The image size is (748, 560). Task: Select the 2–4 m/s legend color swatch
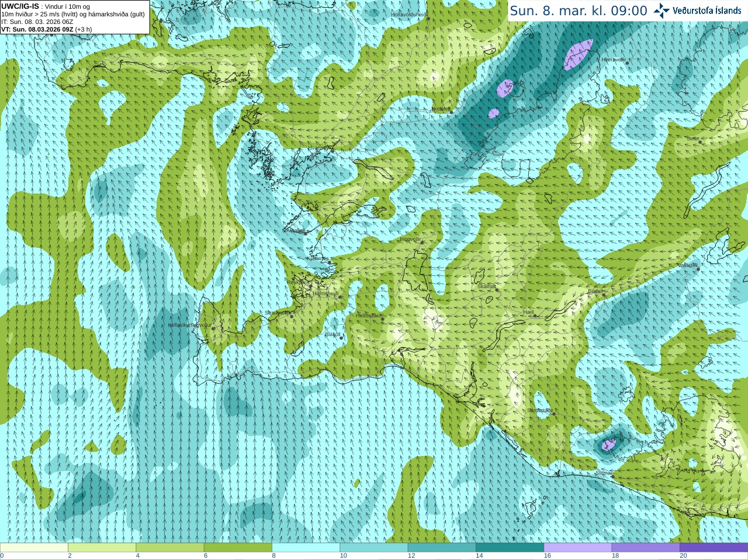pyautogui.click(x=102, y=547)
